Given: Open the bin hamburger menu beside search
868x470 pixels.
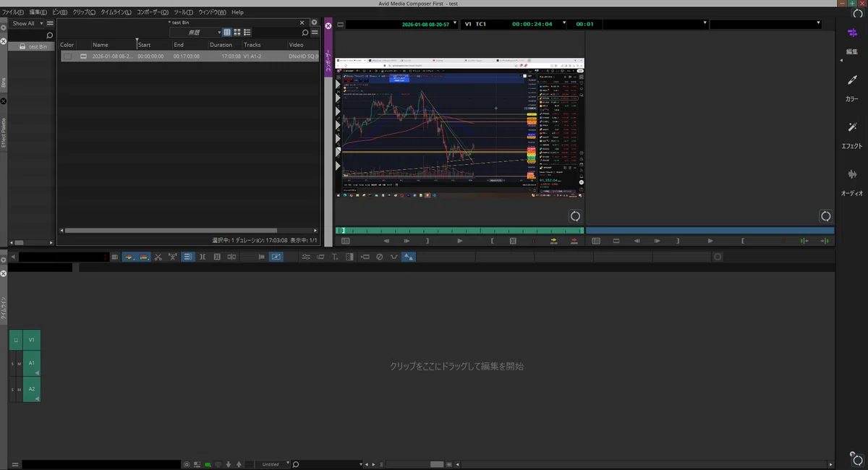Looking at the screenshot, I should 315,33.
